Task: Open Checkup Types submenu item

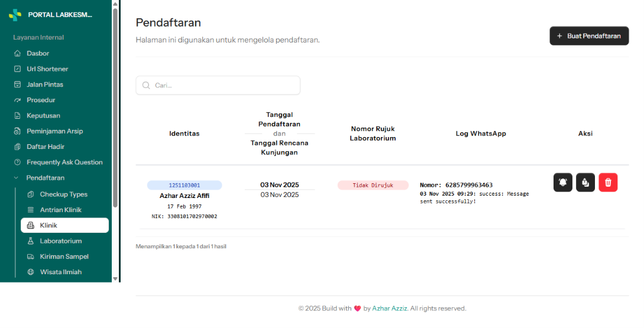Action: (x=65, y=194)
